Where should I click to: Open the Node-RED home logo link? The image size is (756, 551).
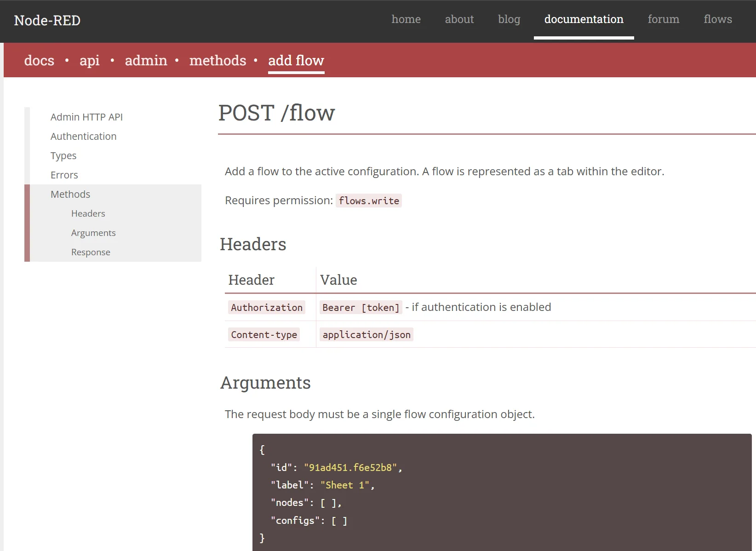47,20
